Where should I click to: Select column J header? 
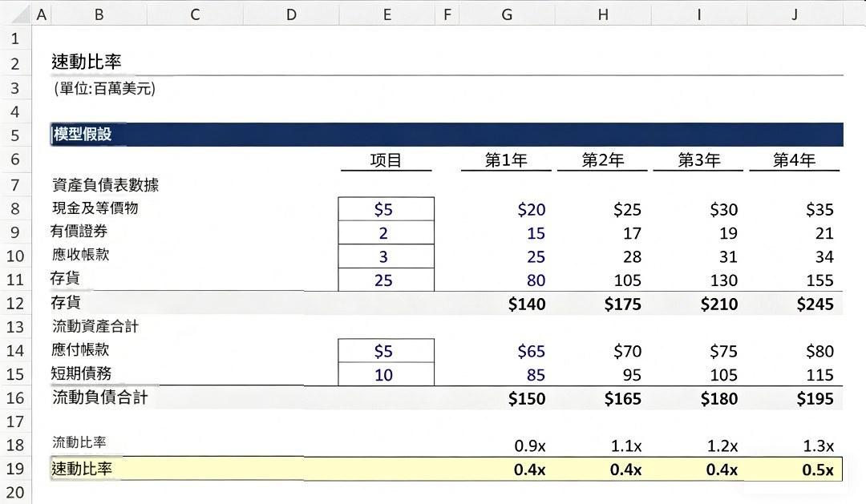coord(795,14)
